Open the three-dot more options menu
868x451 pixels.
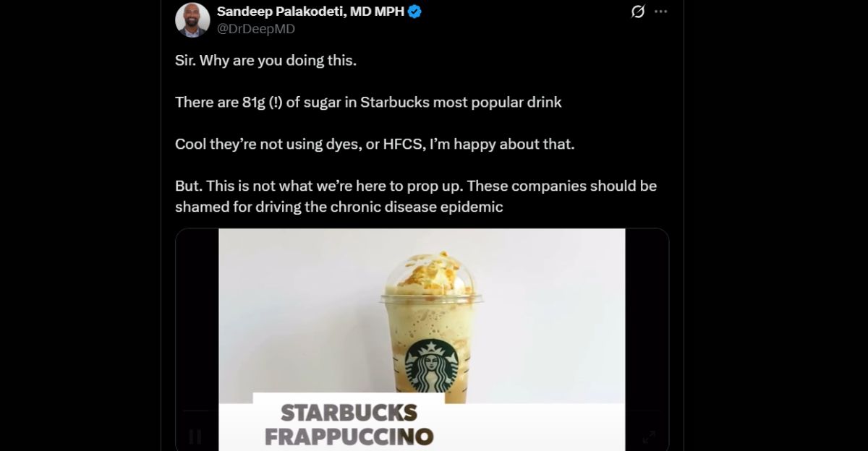[x=660, y=12]
